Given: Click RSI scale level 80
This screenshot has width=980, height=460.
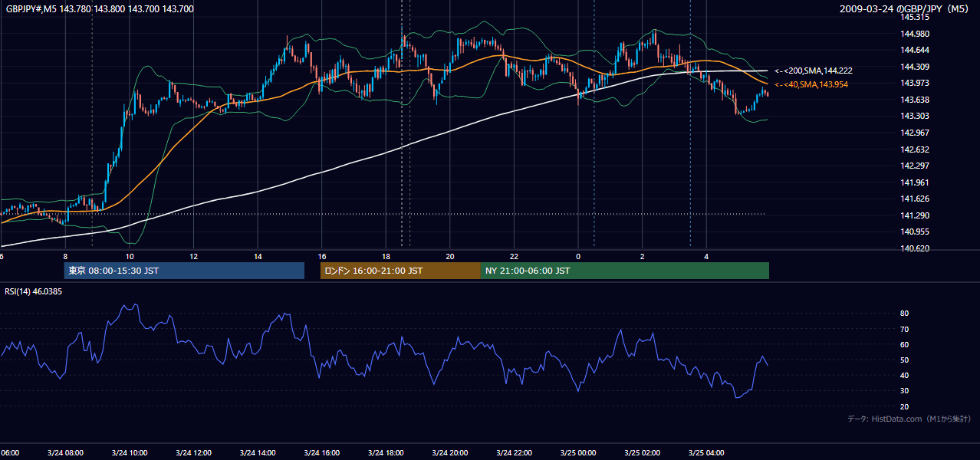Looking at the screenshot, I should [x=904, y=314].
